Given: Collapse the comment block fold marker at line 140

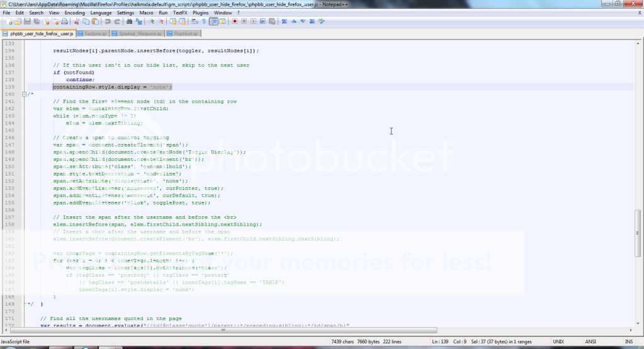Looking at the screenshot, I should (24, 94).
